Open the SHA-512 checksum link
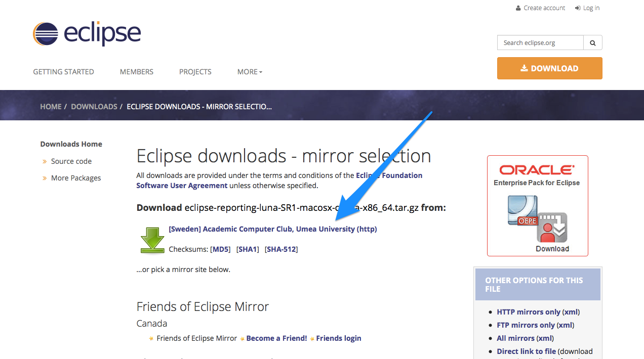 [281, 249]
